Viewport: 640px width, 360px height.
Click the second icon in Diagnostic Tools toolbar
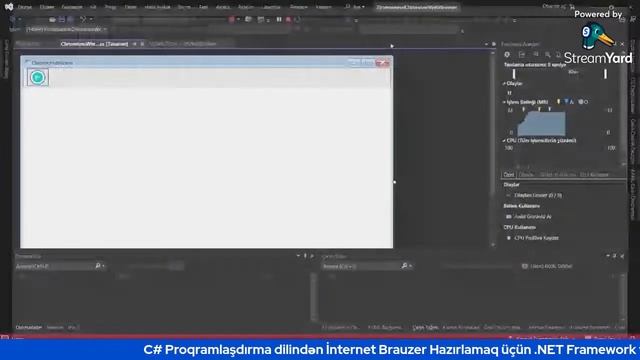coord(522,54)
